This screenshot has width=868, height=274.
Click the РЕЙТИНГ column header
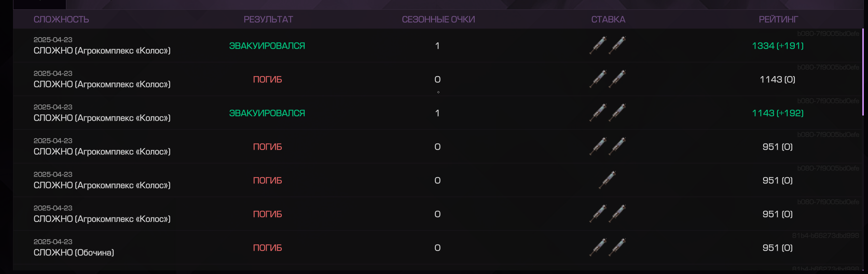[x=778, y=20]
